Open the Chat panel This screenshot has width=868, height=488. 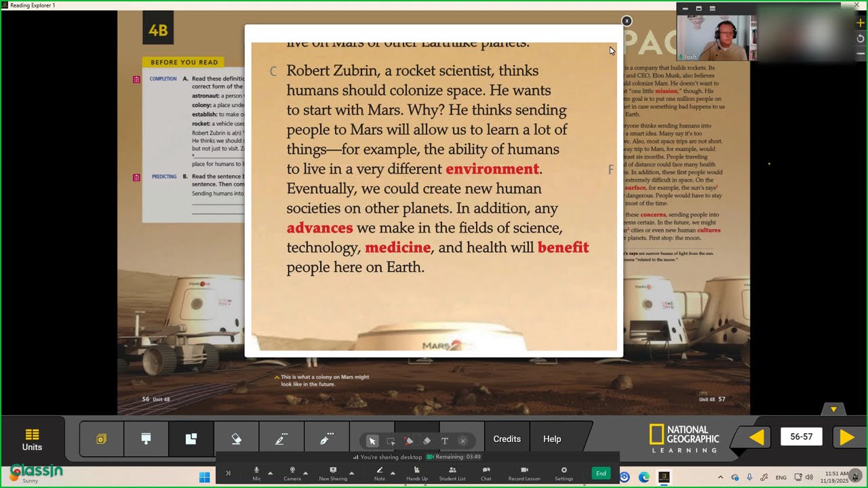(x=486, y=473)
